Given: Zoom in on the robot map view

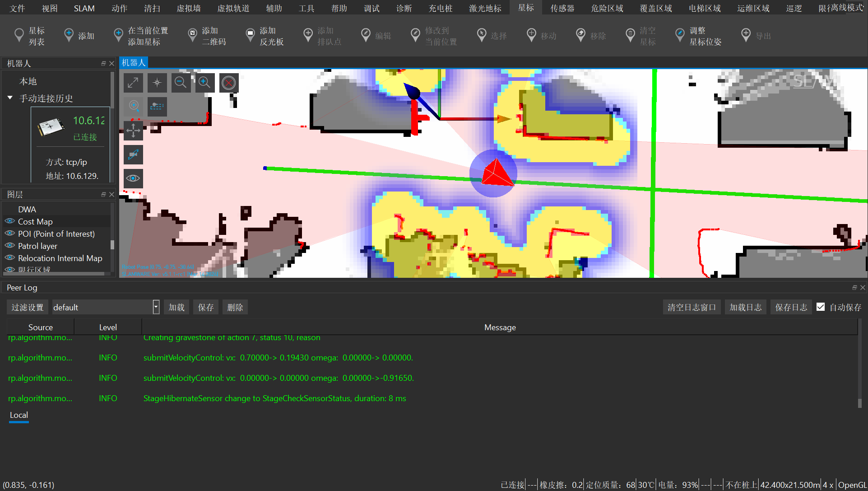Looking at the screenshot, I should [204, 83].
